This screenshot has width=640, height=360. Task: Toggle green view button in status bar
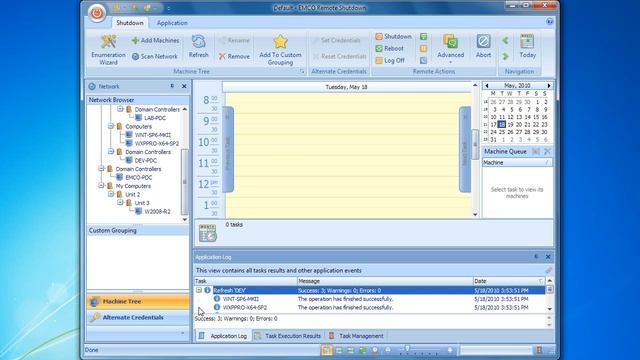(362, 350)
